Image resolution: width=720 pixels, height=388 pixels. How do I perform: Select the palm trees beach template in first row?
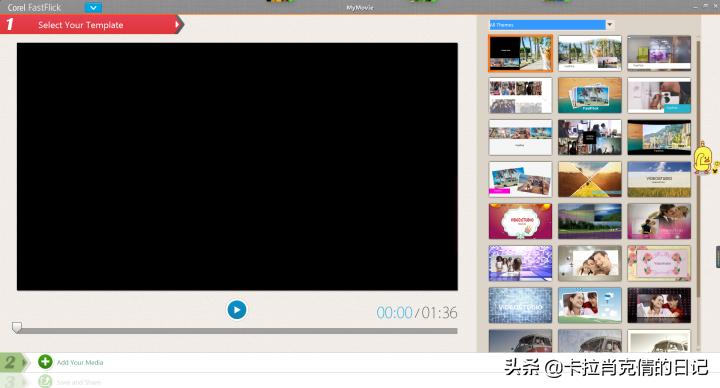click(590, 53)
